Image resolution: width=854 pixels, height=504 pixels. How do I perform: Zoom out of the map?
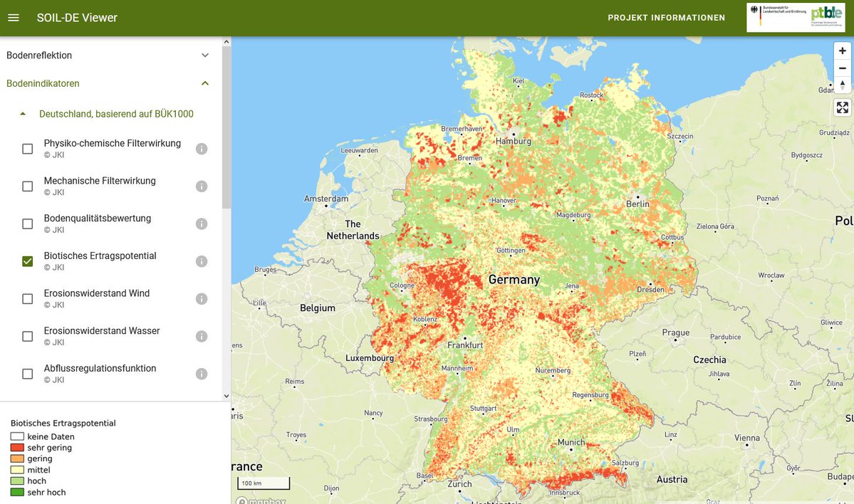point(842,68)
